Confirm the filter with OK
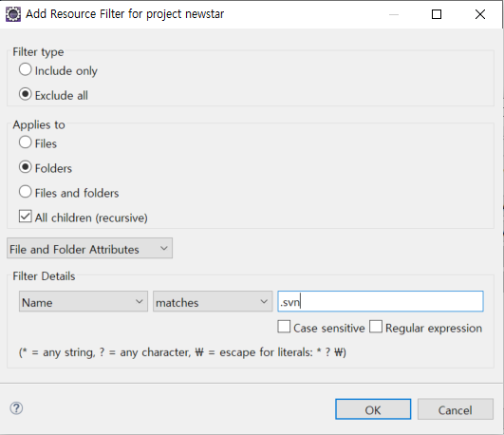This screenshot has height=435, width=504. [373, 409]
